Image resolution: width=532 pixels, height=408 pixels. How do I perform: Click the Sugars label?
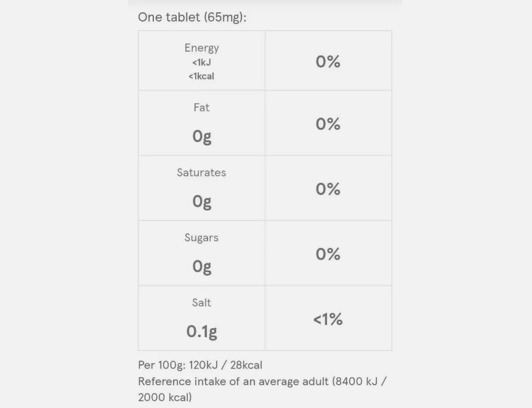coord(201,238)
